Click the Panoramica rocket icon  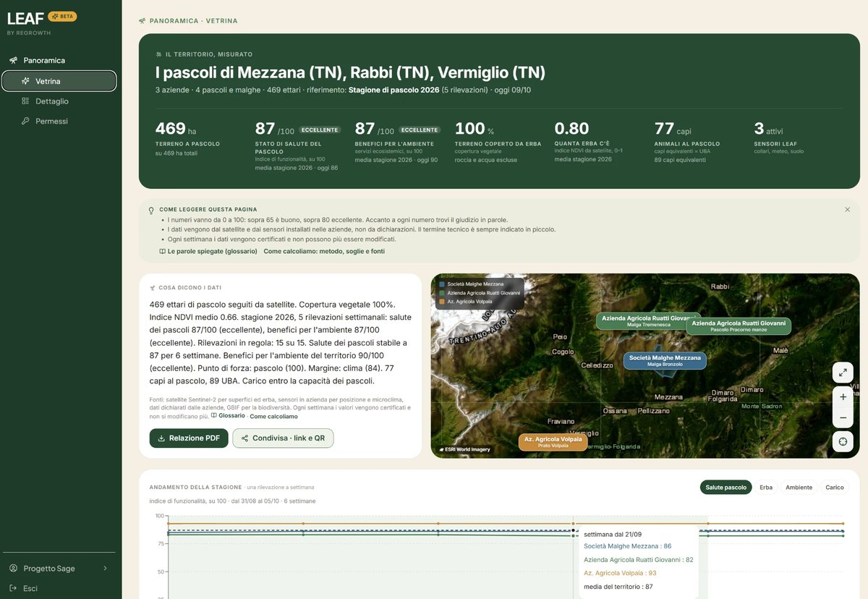(13, 60)
